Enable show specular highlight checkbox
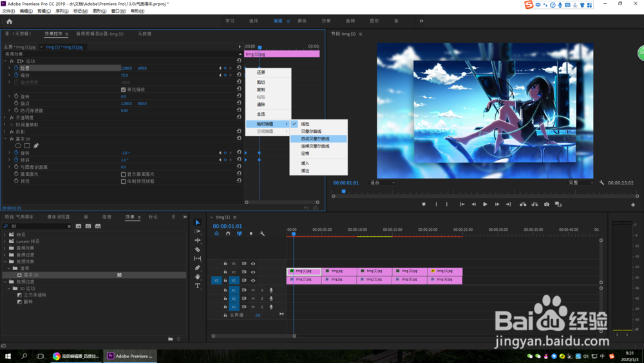Screen dimensions: 644x363 [123, 174]
